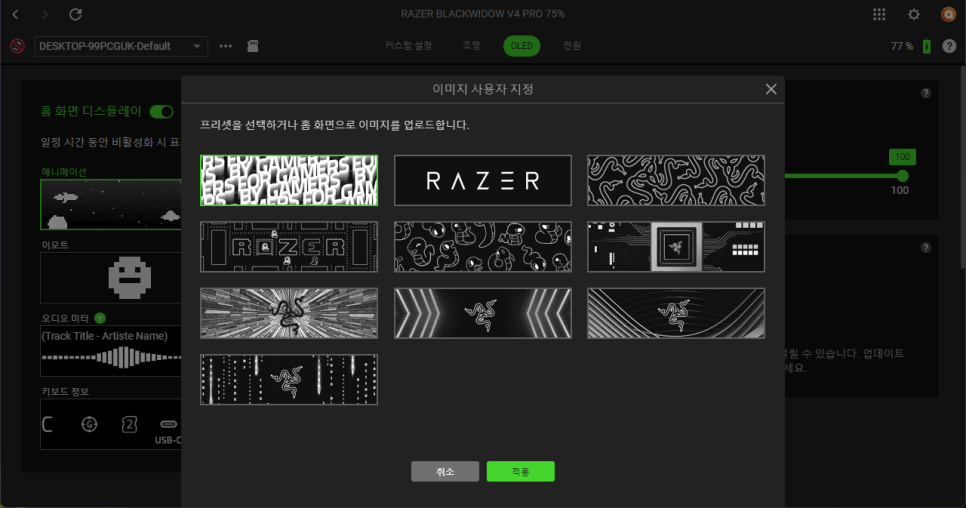Select the OLED tab
This screenshot has width=966, height=508.
[x=521, y=46]
